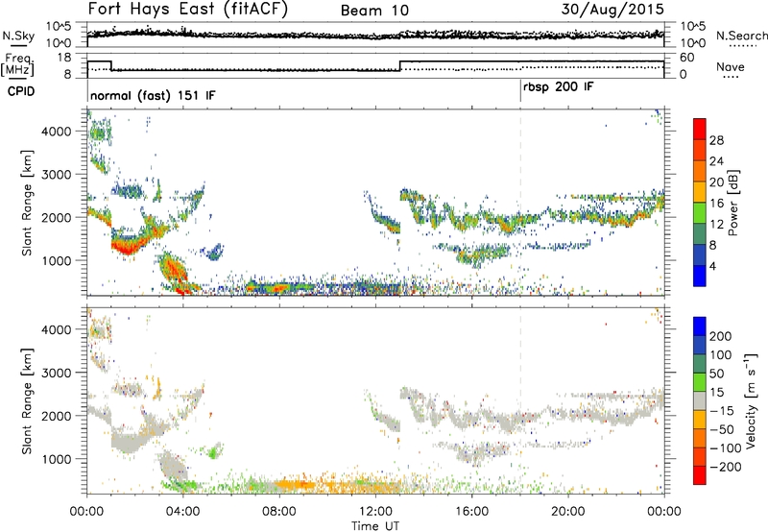Image resolution: width=768 pixels, height=532 pixels.
Task: Click the '16:00' time axis tick label
Action: click(x=471, y=512)
